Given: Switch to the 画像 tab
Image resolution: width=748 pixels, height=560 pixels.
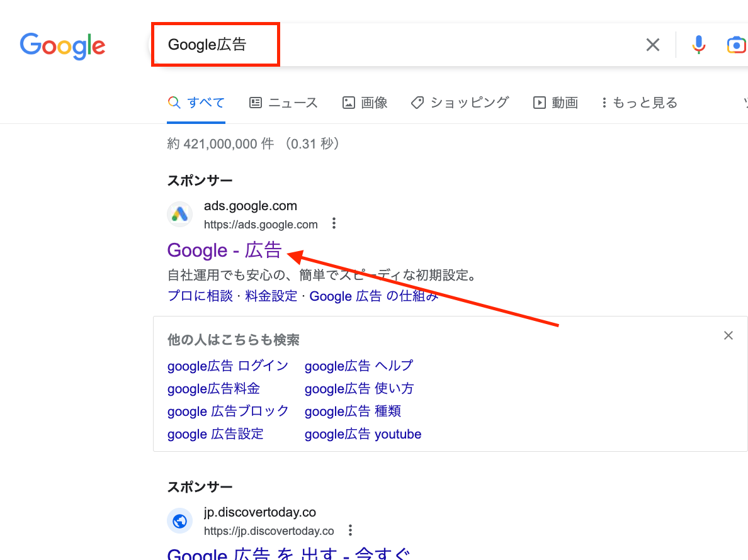Looking at the screenshot, I should tap(365, 103).
